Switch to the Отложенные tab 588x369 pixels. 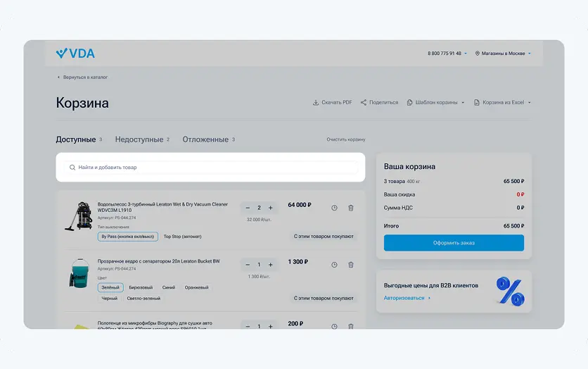click(x=208, y=139)
